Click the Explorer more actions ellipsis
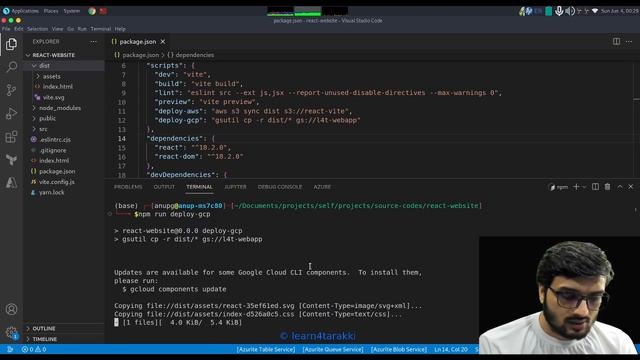The width and height of the screenshot is (640, 360). pos(93,42)
